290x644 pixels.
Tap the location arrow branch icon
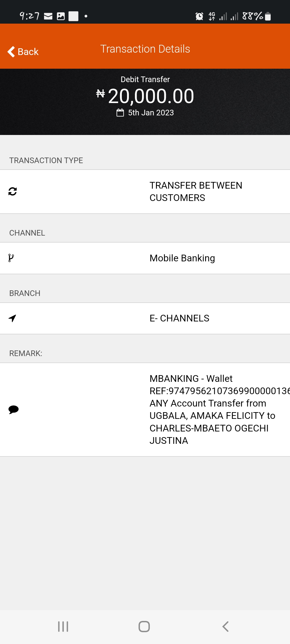point(12,318)
